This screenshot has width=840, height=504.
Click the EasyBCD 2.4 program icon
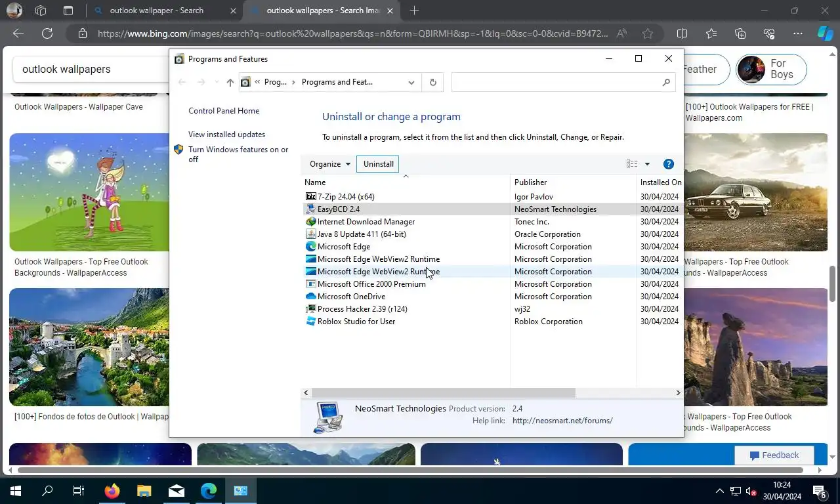point(310,209)
